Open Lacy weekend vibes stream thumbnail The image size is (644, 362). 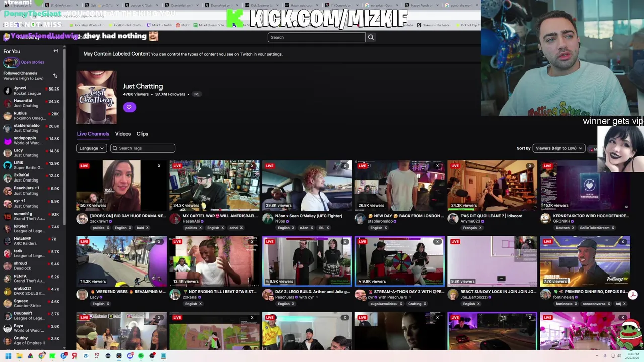(121, 261)
